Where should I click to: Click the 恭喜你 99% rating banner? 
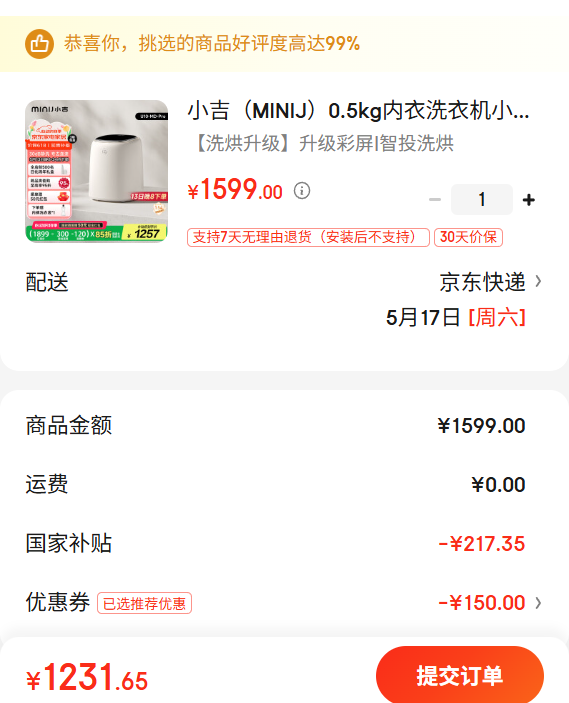pyautogui.click(x=284, y=44)
